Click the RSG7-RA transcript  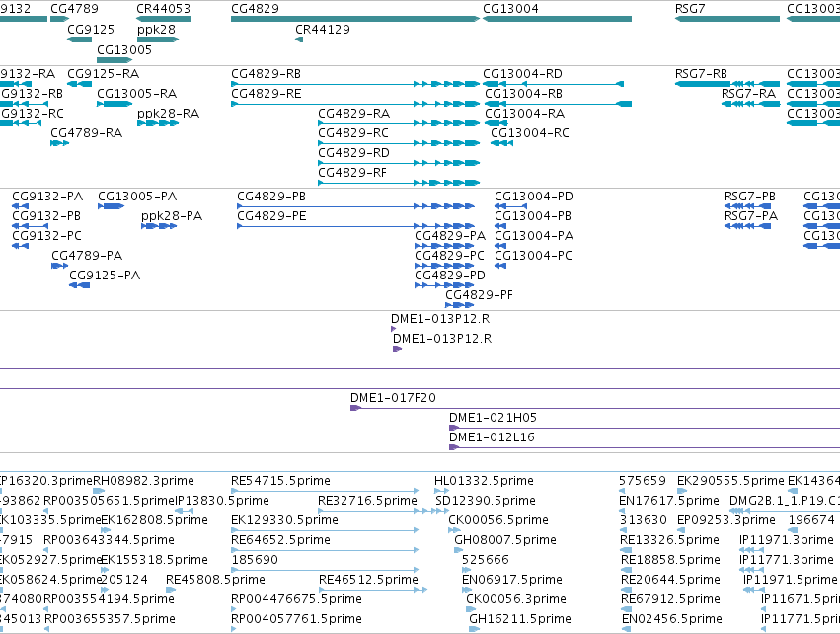[750, 104]
